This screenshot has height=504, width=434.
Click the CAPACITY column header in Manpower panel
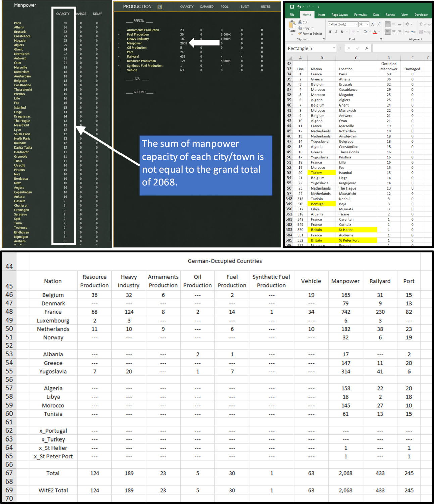[x=63, y=14]
